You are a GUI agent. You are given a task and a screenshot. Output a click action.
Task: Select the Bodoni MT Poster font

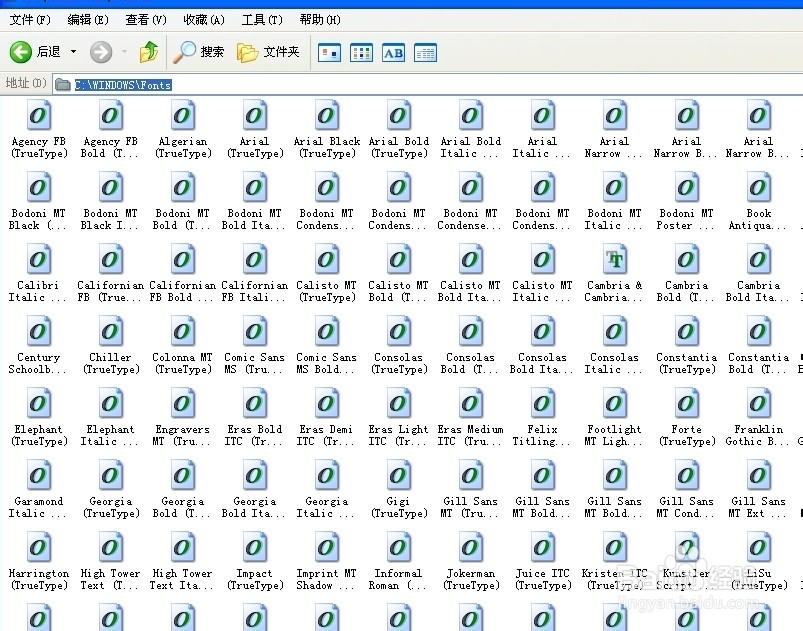(x=686, y=201)
